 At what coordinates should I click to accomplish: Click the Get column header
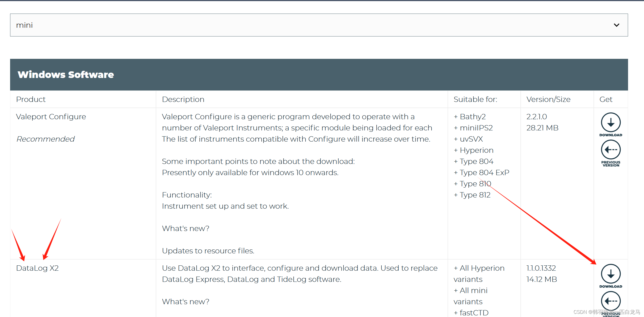click(606, 99)
